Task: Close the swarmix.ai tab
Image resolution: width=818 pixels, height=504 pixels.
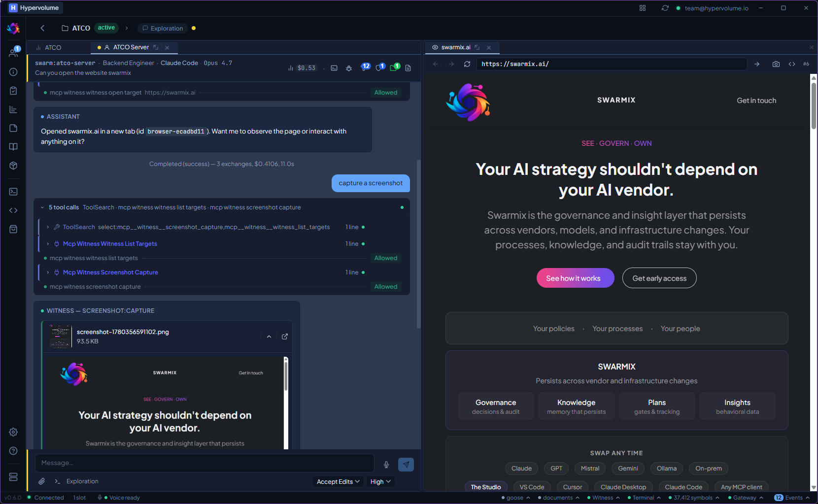Action: (x=489, y=48)
